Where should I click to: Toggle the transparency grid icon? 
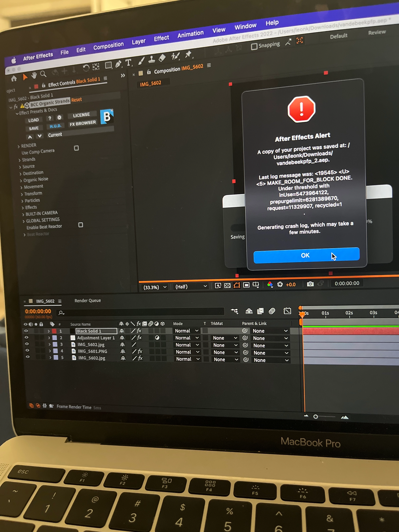[227, 286]
